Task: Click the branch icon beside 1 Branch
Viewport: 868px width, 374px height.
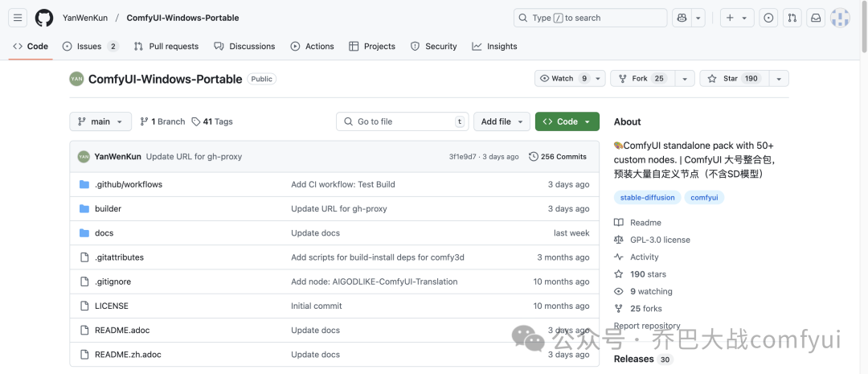Action: [145, 122]
